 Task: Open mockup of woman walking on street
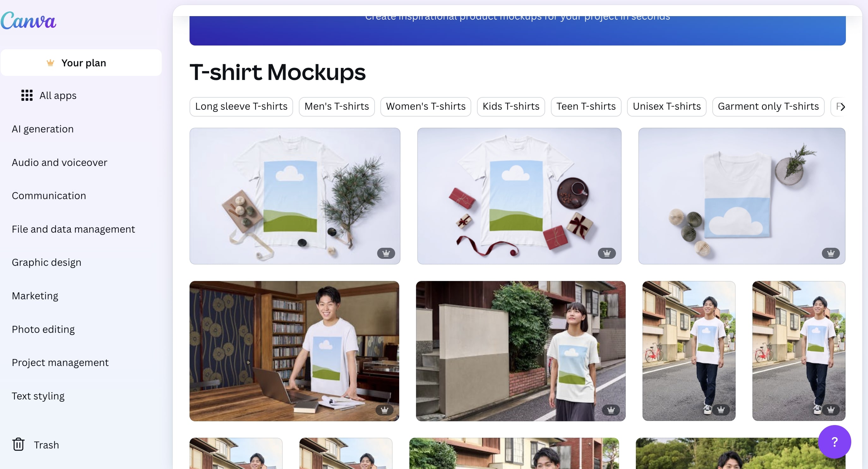(x=521, y=351)
